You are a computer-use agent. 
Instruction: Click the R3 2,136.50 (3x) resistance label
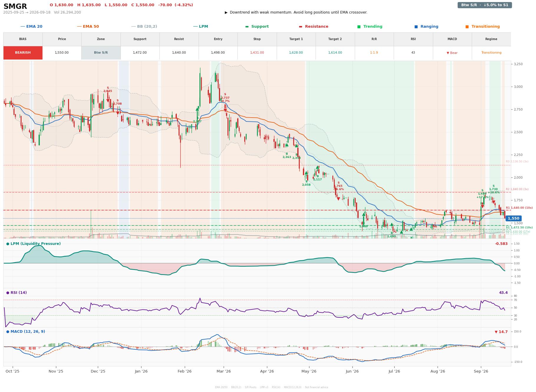(x=517, y=162)
